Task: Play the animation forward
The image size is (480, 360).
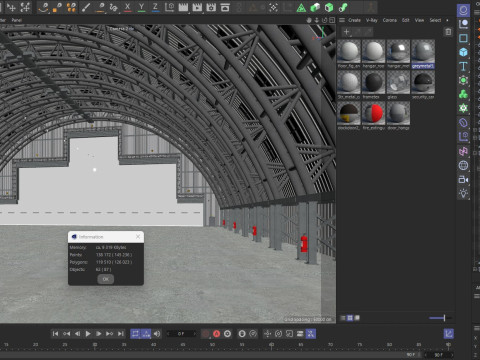Action: [x=88, y=334]
